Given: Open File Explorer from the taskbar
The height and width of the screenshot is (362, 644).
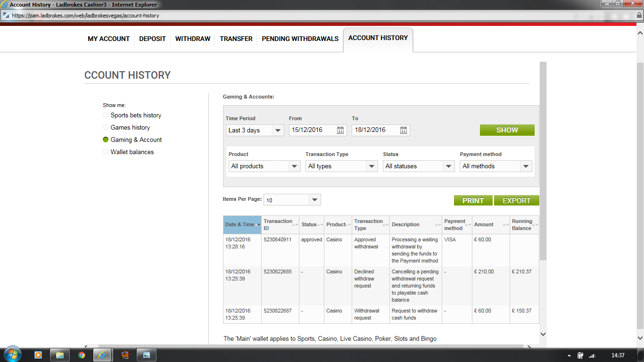Looking at the screenshot, I should coord(60,355).
